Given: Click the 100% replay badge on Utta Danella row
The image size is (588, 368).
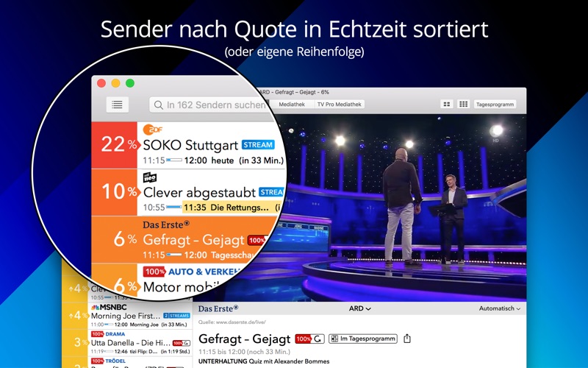Looking at the screenshot, I should click(x=182, y=343).
